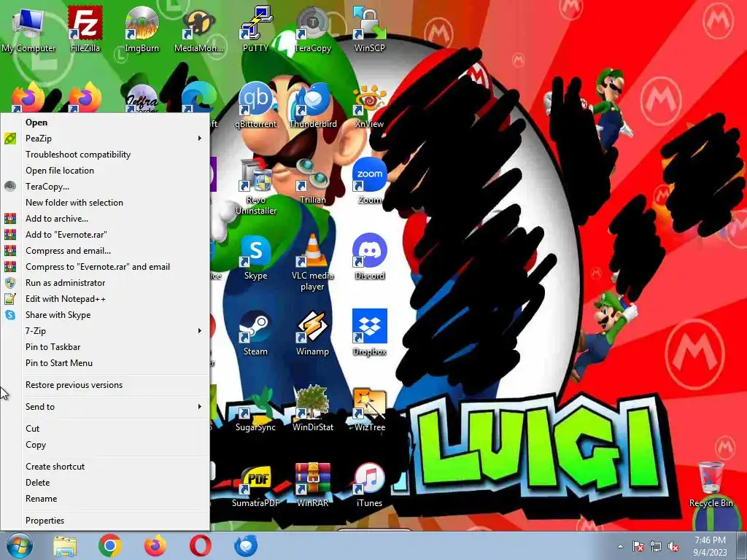Launch VLC media player icon

point(312,262)
